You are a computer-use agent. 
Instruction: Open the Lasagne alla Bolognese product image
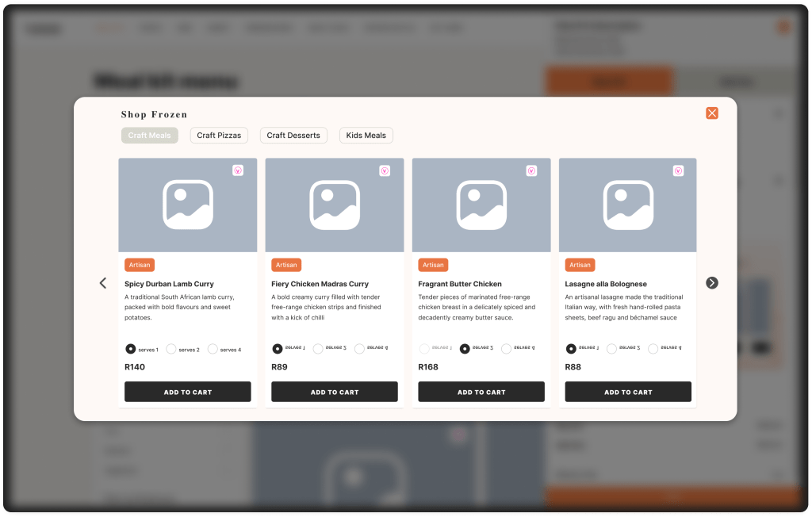tap(628, 205)
